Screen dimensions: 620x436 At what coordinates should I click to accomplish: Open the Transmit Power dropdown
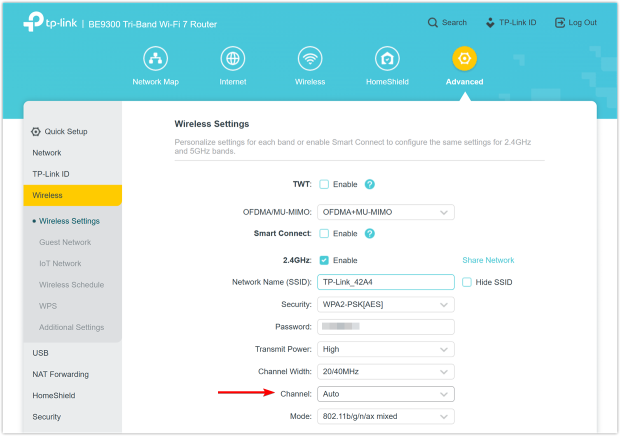point(386,349)
